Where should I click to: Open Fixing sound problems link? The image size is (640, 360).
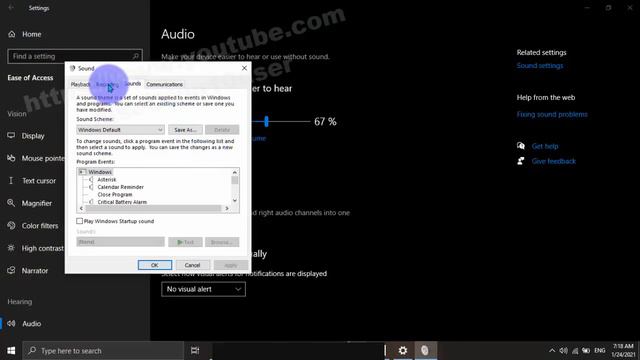click(552, 114)
